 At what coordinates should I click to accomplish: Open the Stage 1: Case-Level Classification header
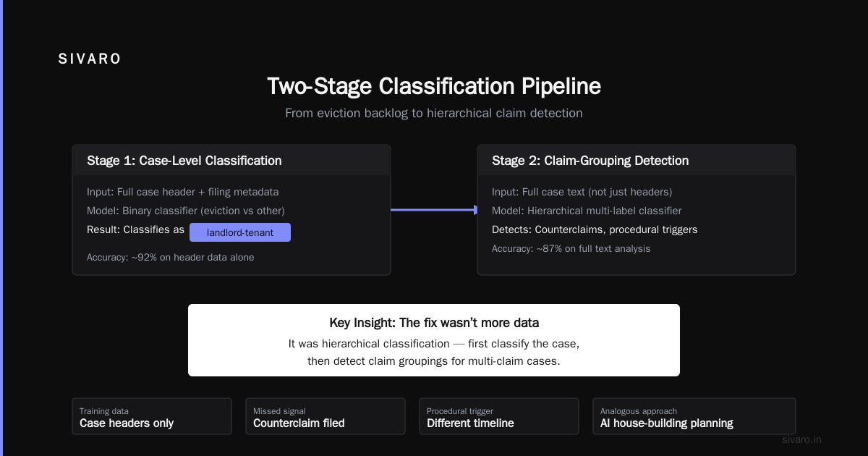[x=231, y=160]
